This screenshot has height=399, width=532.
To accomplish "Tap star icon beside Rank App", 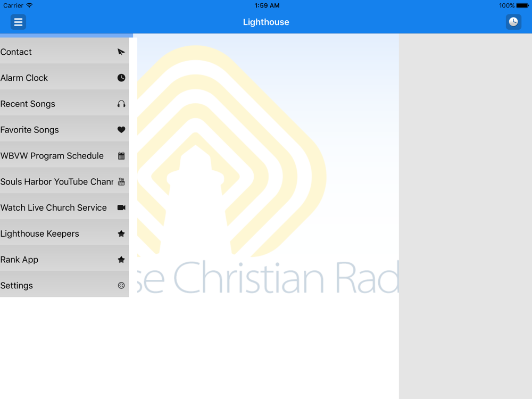I will (121, 260).
